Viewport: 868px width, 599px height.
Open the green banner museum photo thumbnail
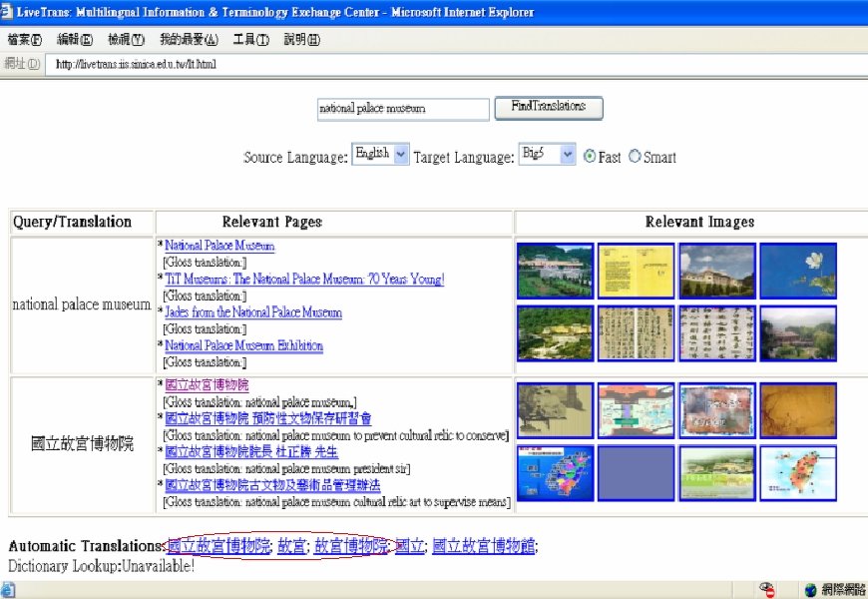coord(717,473)
